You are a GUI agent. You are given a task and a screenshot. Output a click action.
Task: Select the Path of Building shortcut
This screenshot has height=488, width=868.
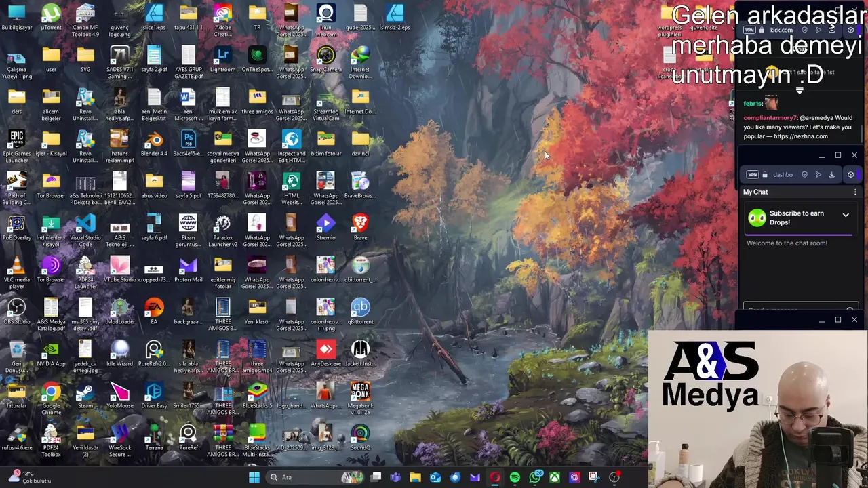pos(16,188)
